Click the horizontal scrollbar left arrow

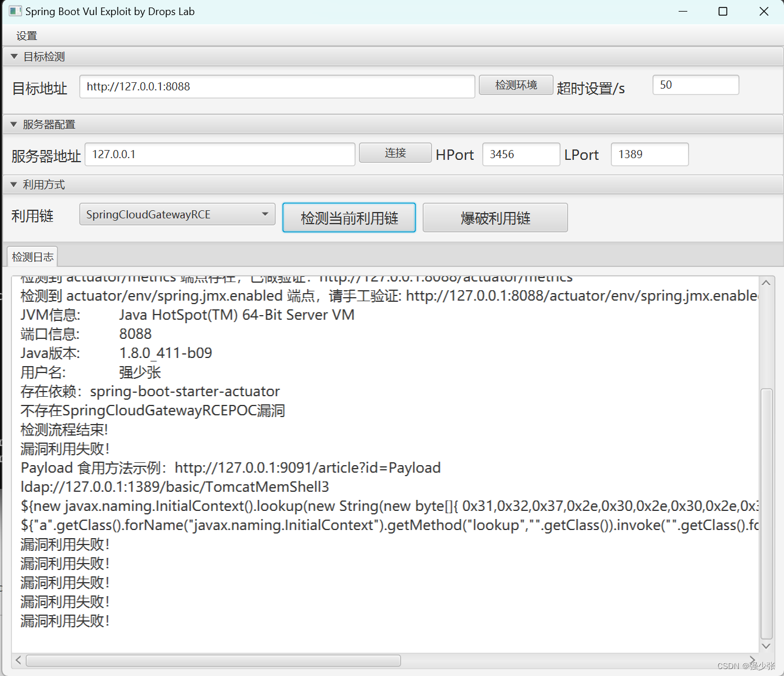[19, 660]
